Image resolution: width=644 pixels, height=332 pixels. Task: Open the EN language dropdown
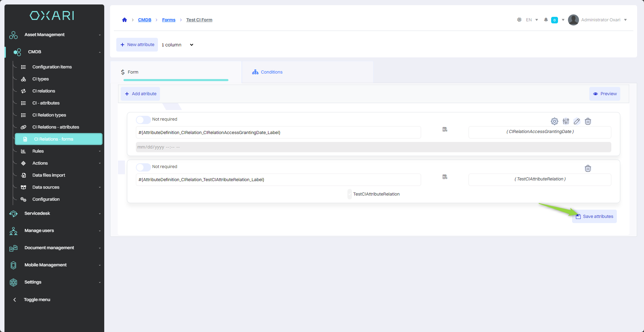[532, 20]
